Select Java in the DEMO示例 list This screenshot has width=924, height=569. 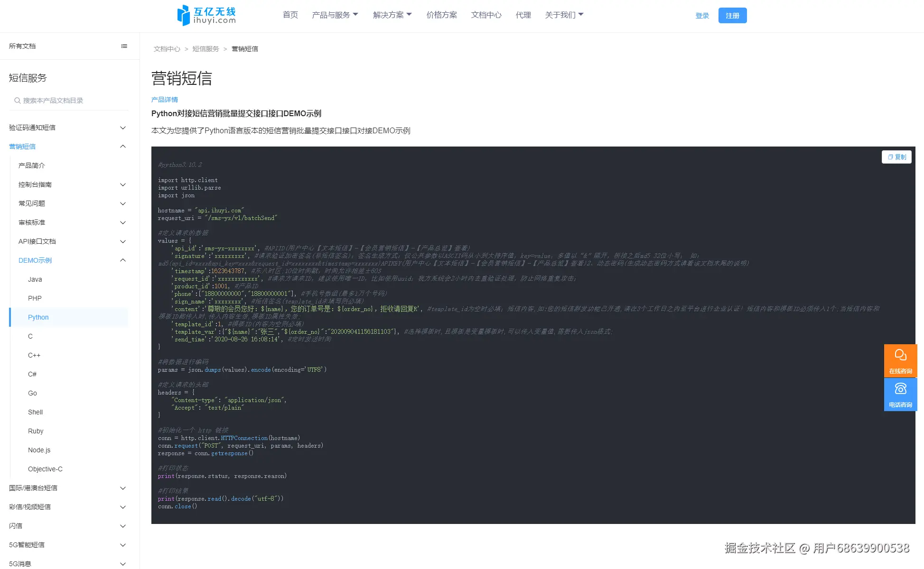click(35, 279)
